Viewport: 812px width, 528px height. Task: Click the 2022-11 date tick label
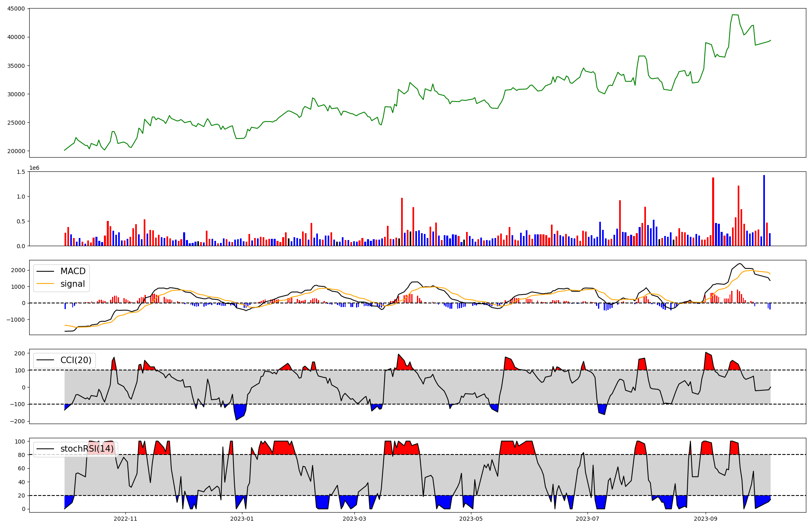click(125, 519)
